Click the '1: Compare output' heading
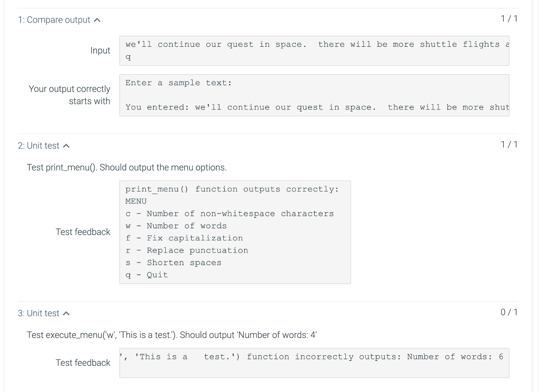The image size is (539, 392). click(x=54, y=20)
